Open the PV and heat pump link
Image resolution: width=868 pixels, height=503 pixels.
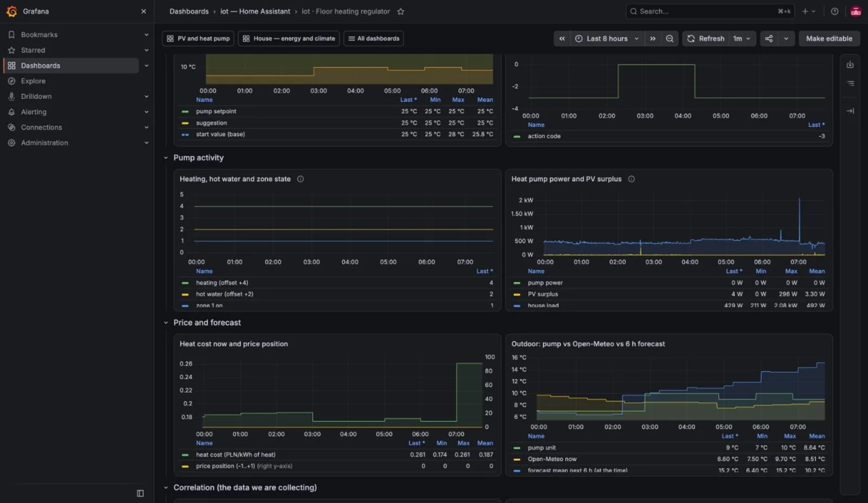(198, 39)
